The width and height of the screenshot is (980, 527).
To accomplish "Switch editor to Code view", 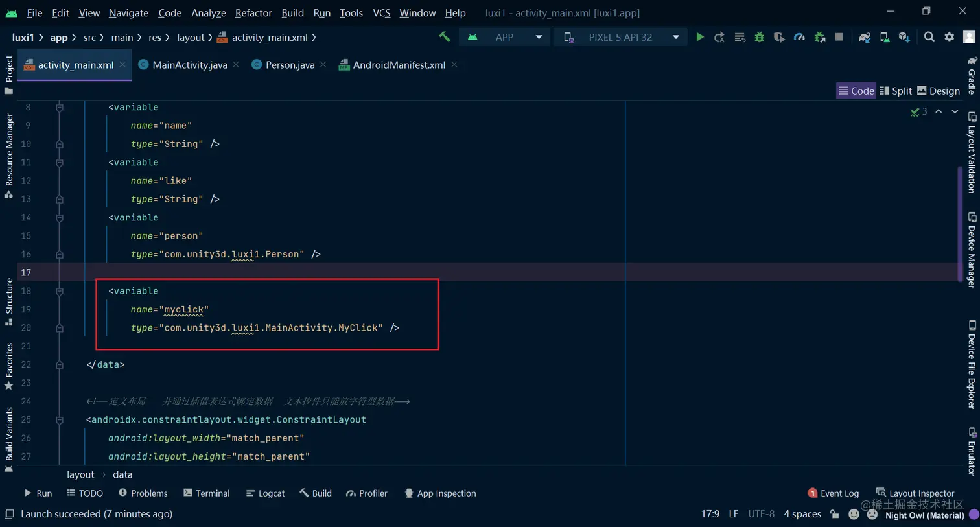I will [856, 91].
